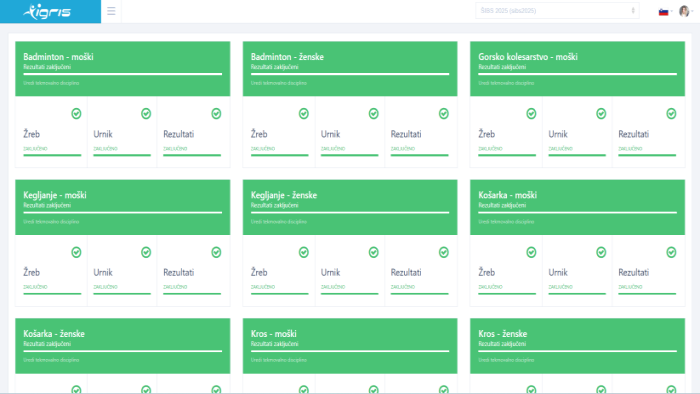Open Žreb label in Badminton - ženske

pos(259,134)
